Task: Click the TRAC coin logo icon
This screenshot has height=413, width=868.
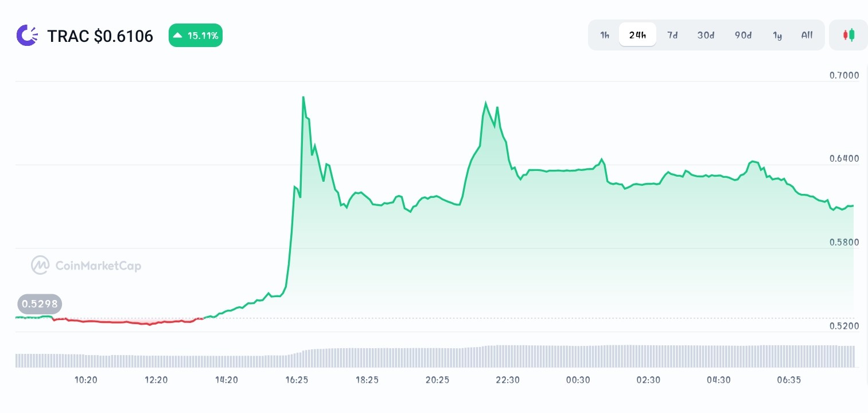Action: tap(28, 36)
